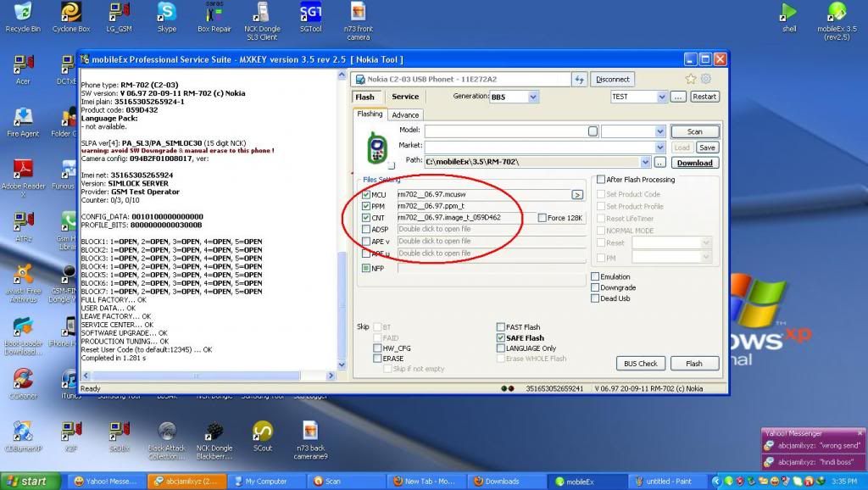The image size is (868, 490).
Task: Click the Fire Agent desktop icon
Action: click(x=23, y=122)
